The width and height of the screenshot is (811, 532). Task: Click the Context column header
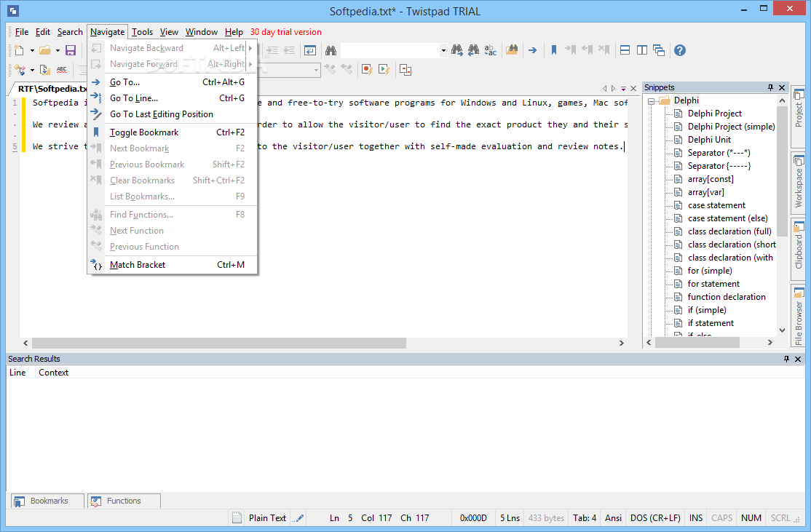pos(53,373)
